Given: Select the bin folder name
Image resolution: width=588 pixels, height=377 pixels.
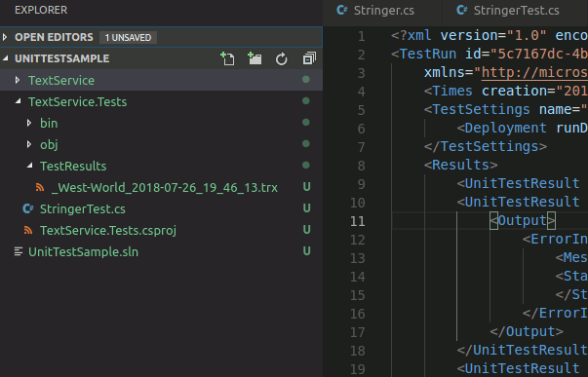Looking at the screenshot, I should tap(49, 123).
